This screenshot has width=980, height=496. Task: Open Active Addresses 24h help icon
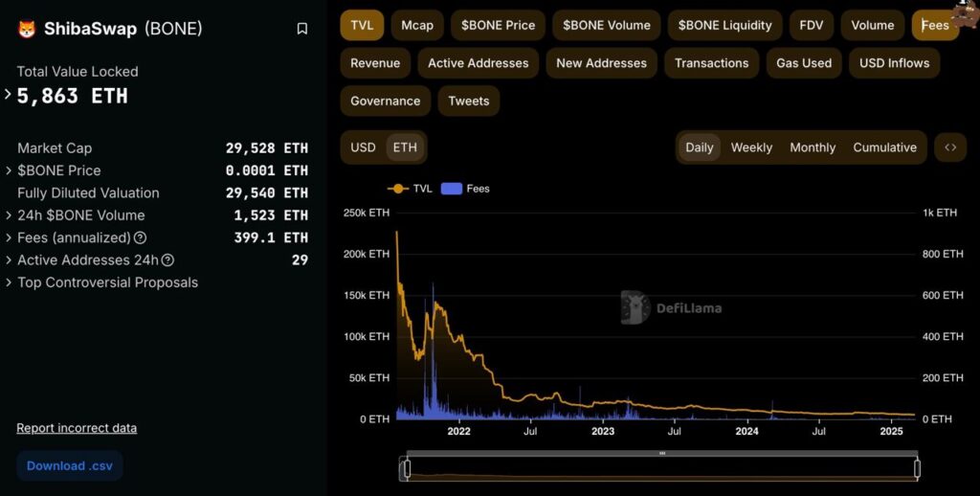167,260
